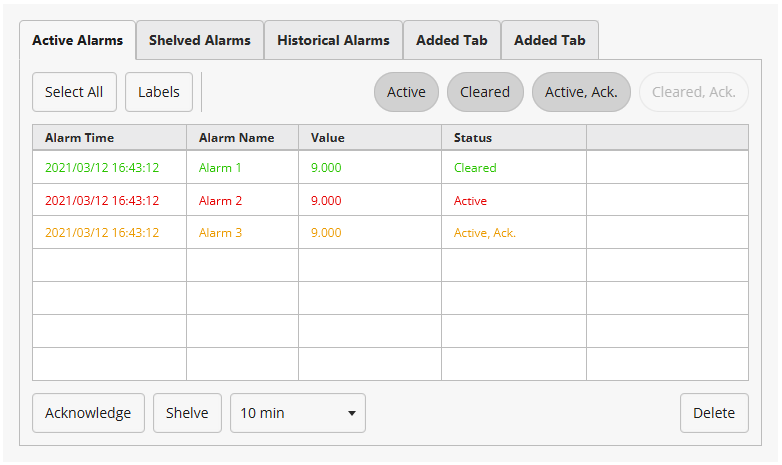The height and width of the screenshot is (465, 782).
Task: Select the Active Alarms tab
Action: tap(78, 41)
